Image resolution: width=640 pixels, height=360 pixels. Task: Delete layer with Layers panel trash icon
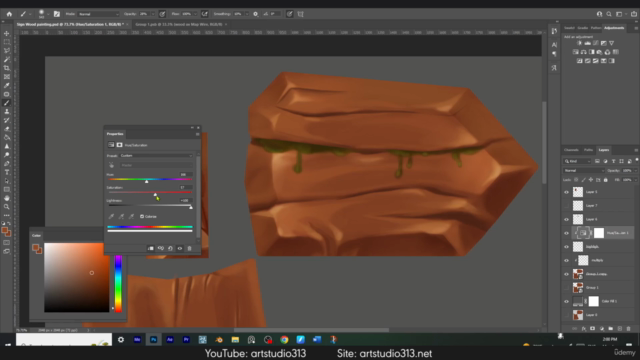(629, 329)
